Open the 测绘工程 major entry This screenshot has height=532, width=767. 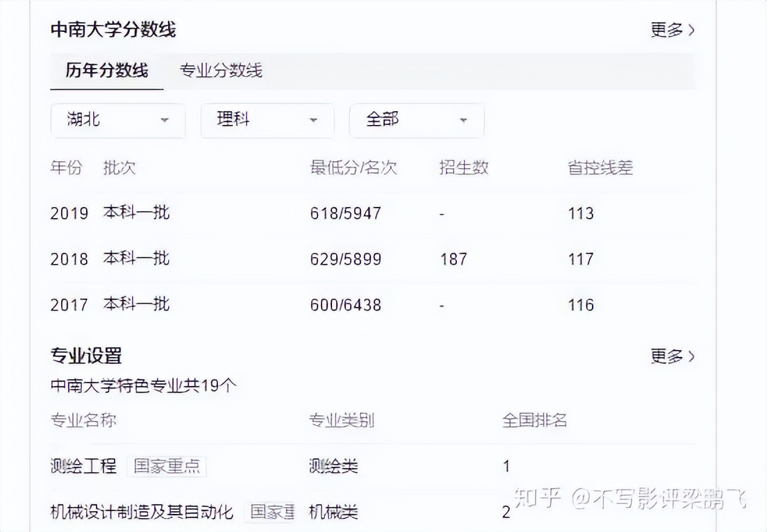pos(83,466)
